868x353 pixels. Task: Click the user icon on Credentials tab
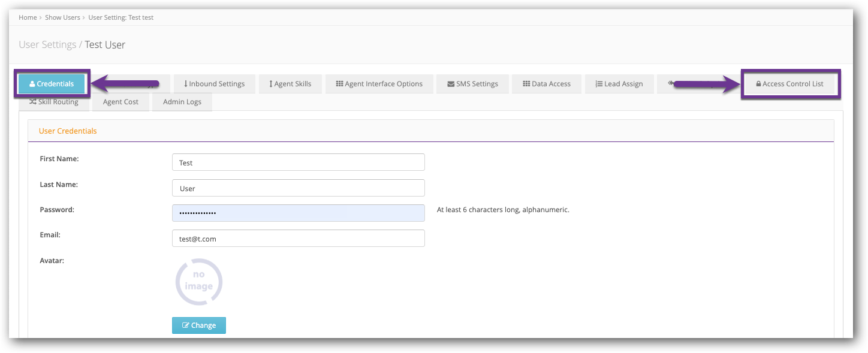[32, 84]
